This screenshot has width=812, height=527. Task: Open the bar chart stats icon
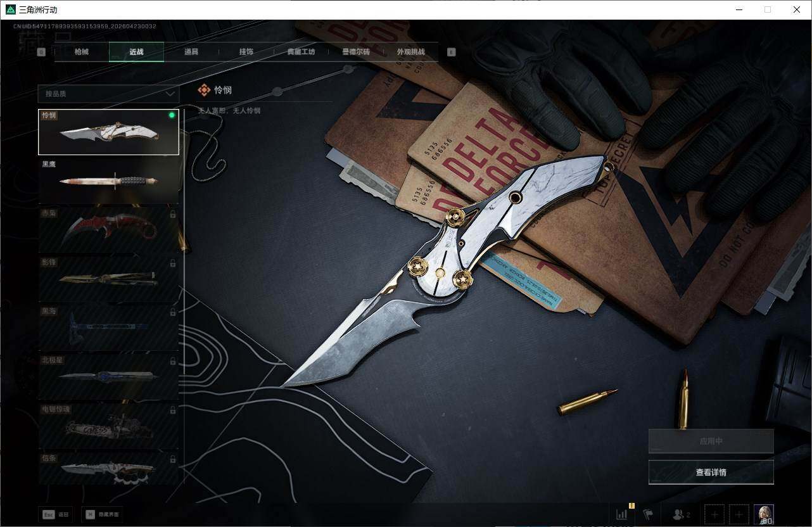622,514
